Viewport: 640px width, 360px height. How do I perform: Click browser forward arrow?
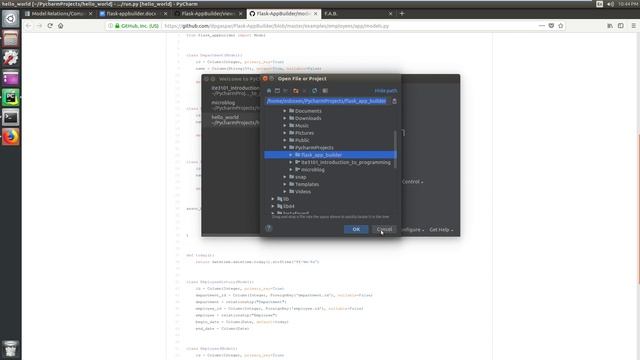[x=39, y=26]
